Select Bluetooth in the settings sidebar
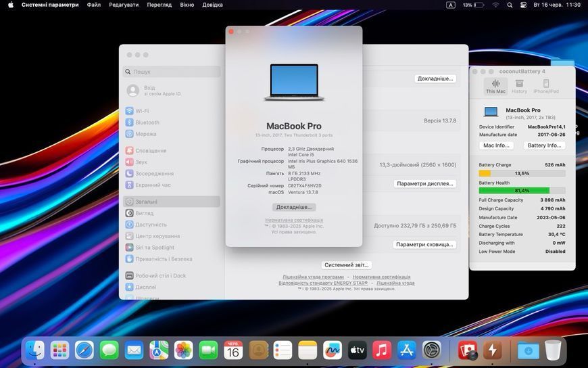This screenshot has height=368, width=588. tap(172, 122)
